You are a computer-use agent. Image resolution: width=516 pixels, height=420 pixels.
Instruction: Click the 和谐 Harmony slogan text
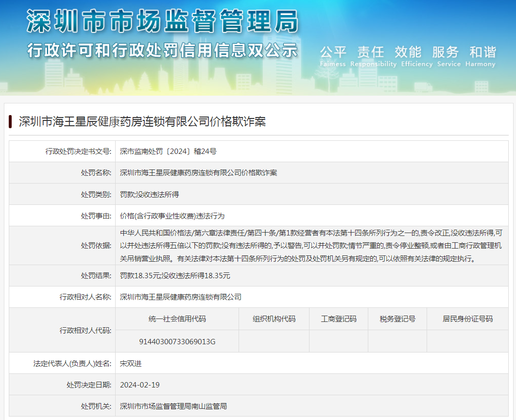click(481, 56)
